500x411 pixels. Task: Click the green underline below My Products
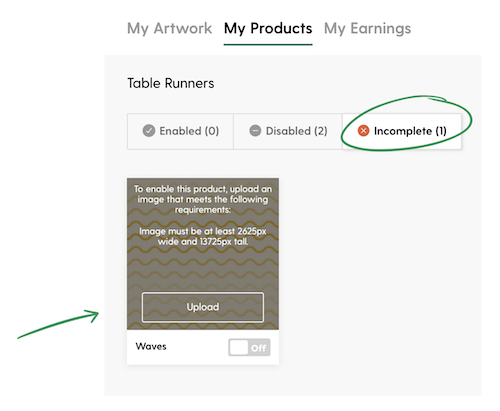pyautogui.click(x=268, y=44)
